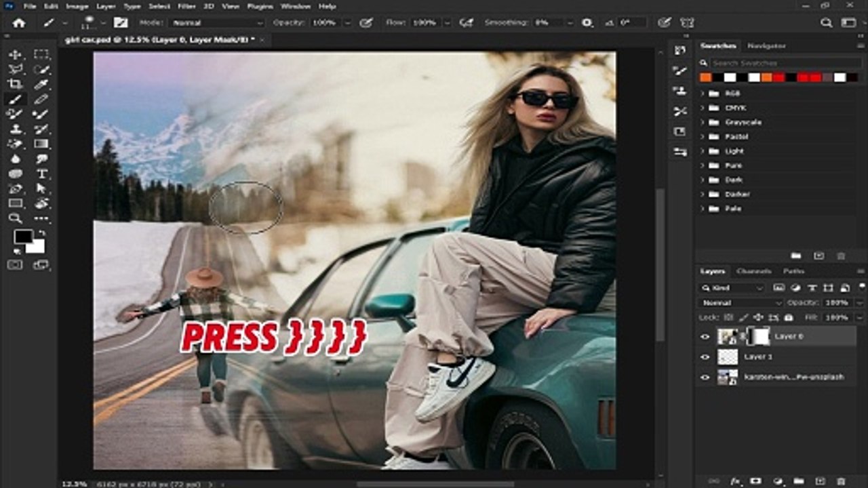The width and height of the screenshot is (868, 488).
Task: Select the Path Selection arrow tool
Action: click(x=42, y=189)
